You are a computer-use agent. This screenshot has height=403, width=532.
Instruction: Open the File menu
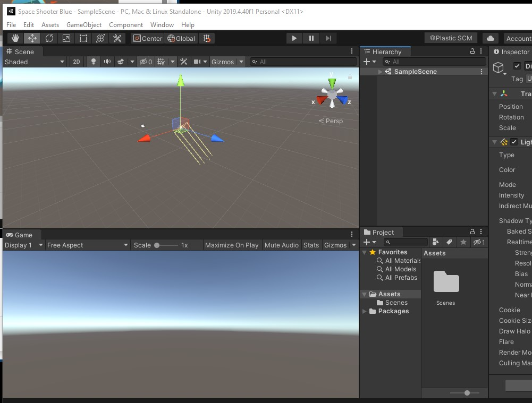[11, 25]
